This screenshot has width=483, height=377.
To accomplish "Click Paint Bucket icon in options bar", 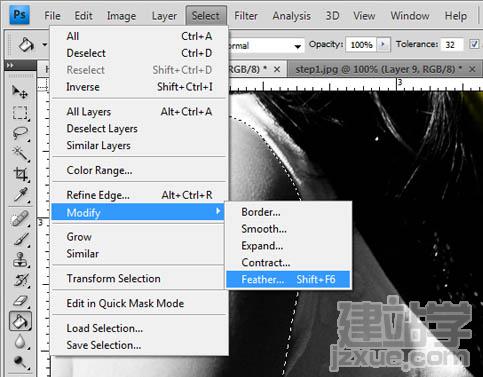I will 26,44.
